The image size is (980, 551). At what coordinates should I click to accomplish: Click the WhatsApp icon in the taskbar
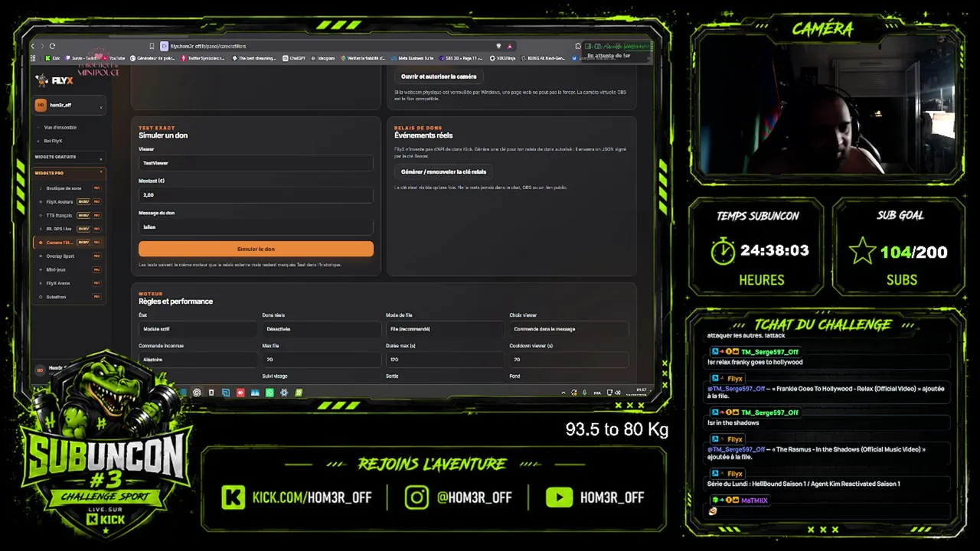click(x=269, y=393)
